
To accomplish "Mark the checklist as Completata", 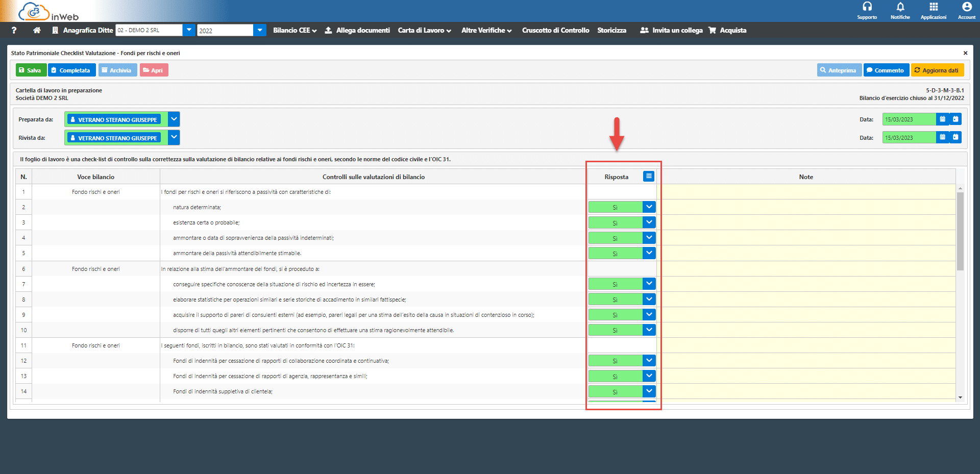I will [x=72, y=70].
